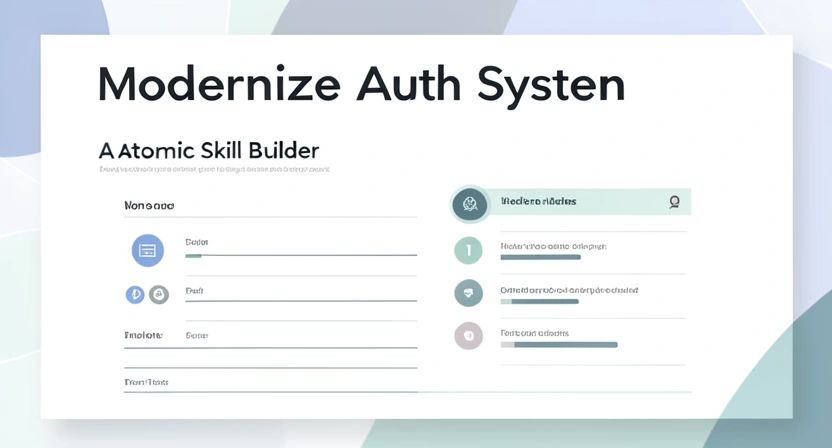Click the Atomic Skill Builder heading

tap(209, 151)
